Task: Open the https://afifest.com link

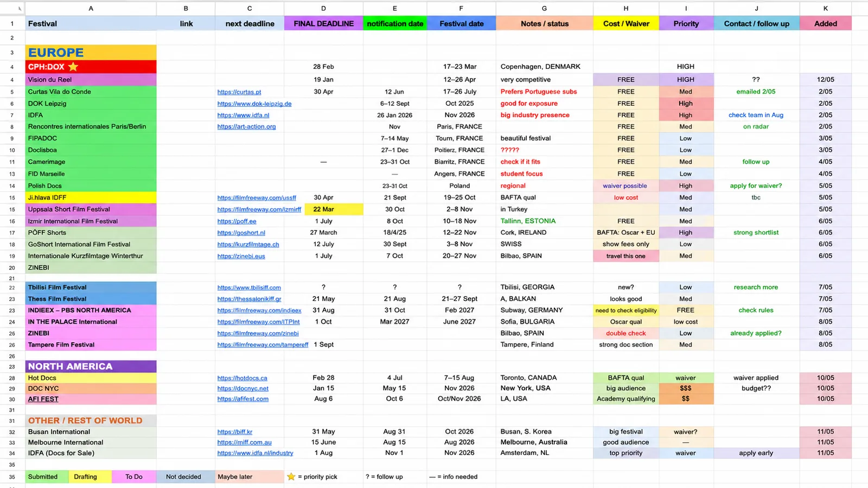Action: point(242,399)
